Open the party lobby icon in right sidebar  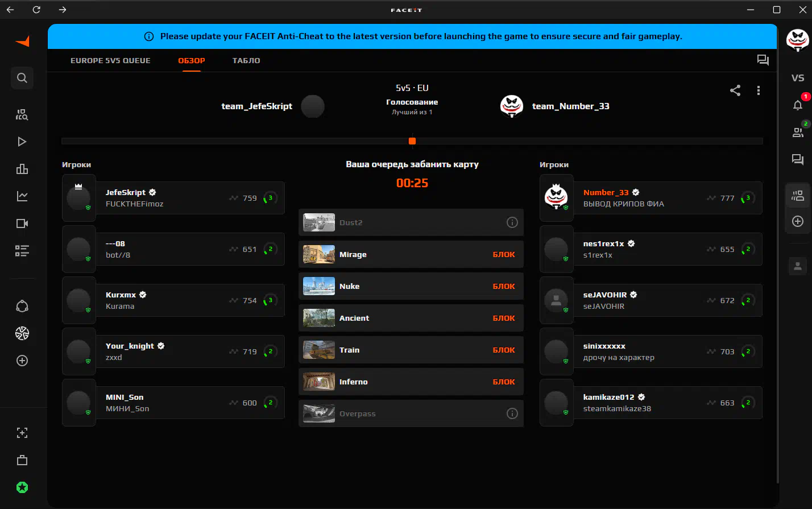point(798,196)
